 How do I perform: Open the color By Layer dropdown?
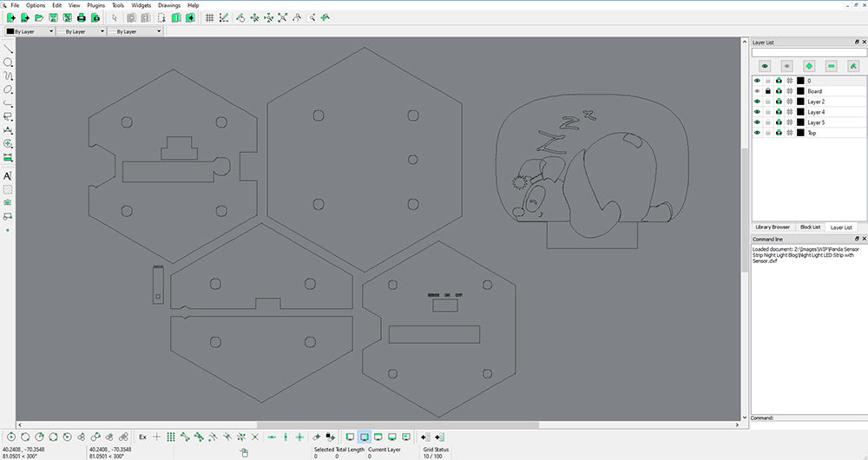point(30,31)
